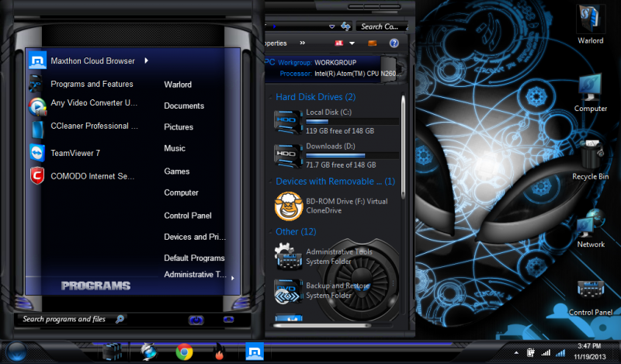Screen dimensions: 621x364
Task: Open the power battery tray icon
Action: coord(531,352)
